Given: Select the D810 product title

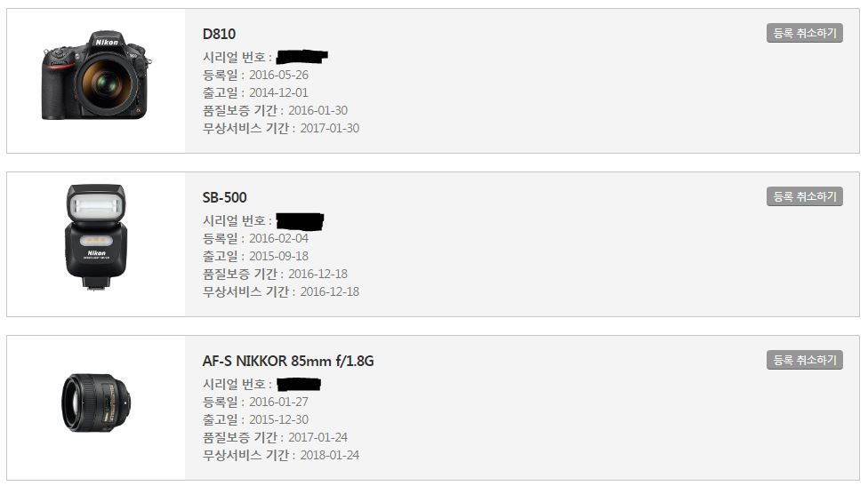Looking at the screenshot, I should click(x=219, y=35).
